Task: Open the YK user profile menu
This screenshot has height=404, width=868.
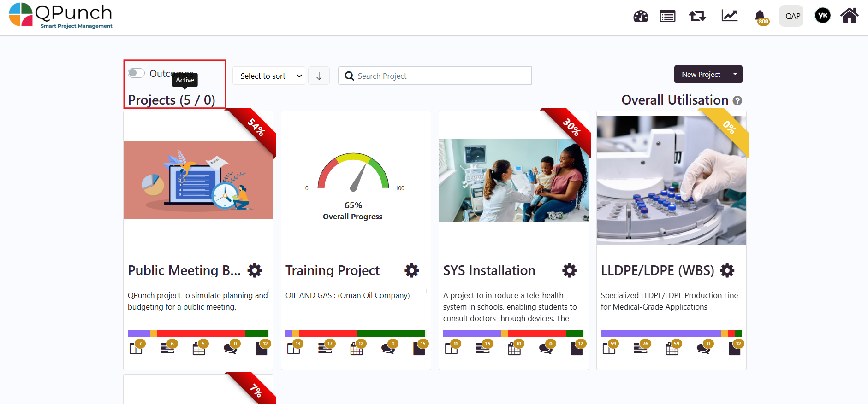Action: (x=822, y=16)
